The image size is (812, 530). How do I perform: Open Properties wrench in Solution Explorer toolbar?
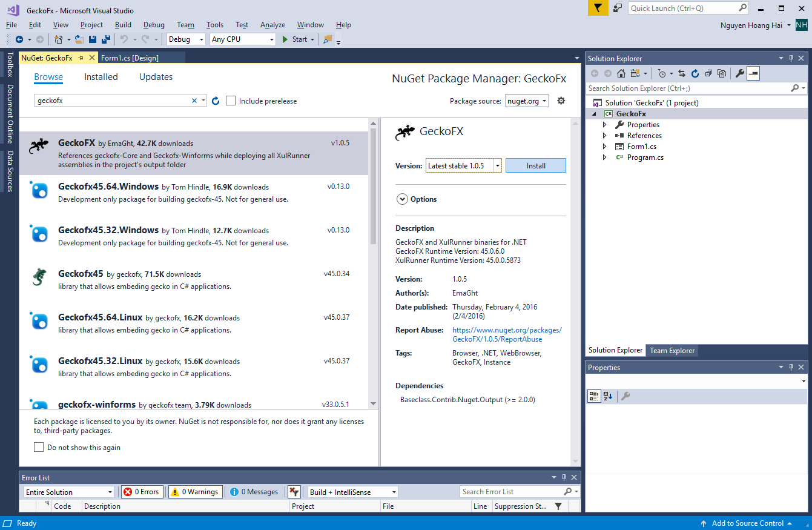point(739,73)
